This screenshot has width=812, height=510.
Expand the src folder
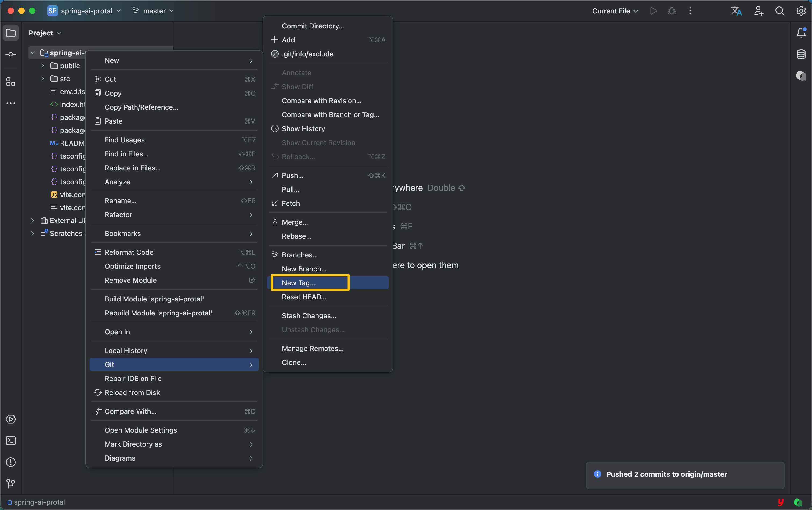pyautogui.click(x=43, y=78)
